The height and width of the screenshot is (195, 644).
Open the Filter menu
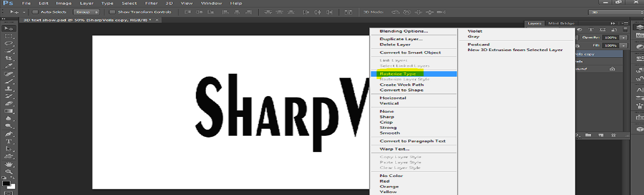click(x=151, y=3)
